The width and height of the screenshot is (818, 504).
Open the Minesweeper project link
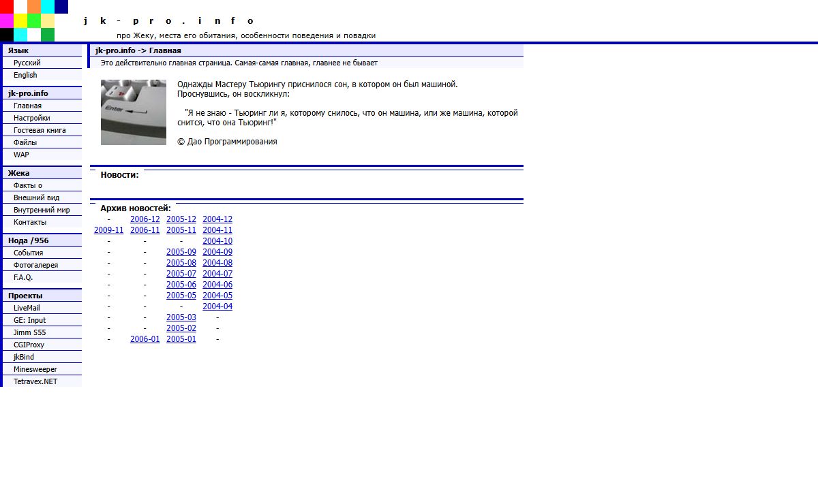point(35,369)
